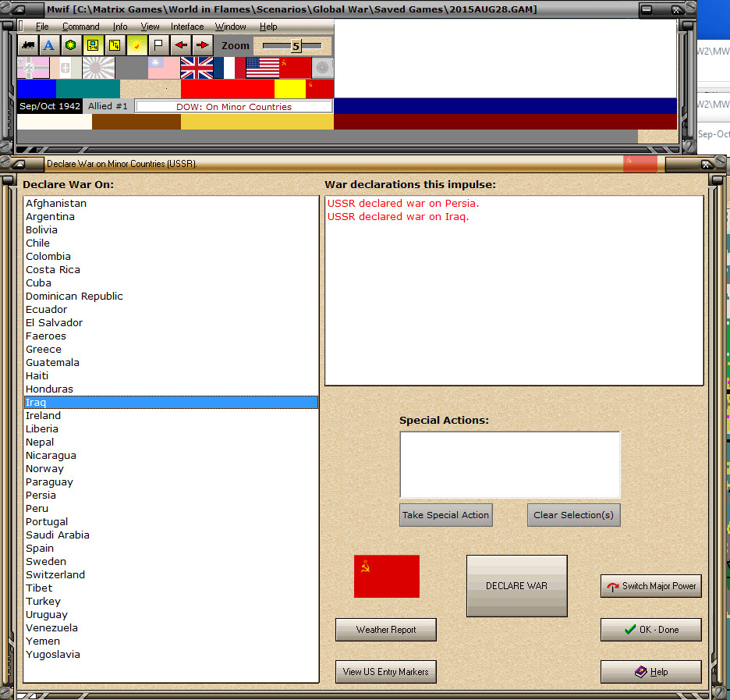
Task: Click the red left arrow icon
Action: point(181,45)
